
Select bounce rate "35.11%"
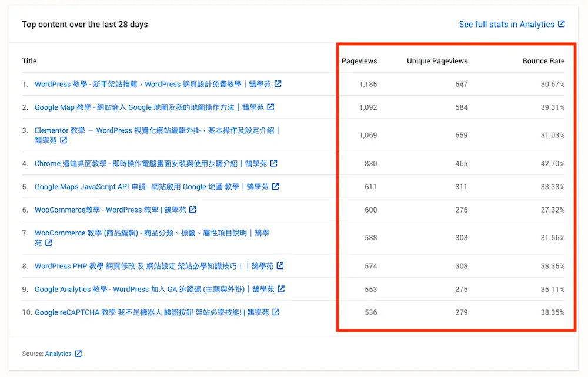552,290
